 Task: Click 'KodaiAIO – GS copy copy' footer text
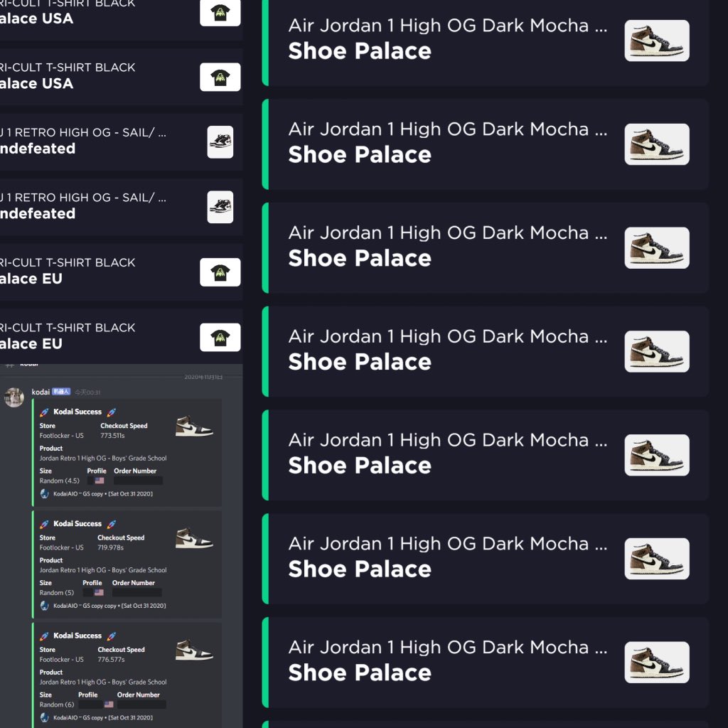click(x=85, y=606)
